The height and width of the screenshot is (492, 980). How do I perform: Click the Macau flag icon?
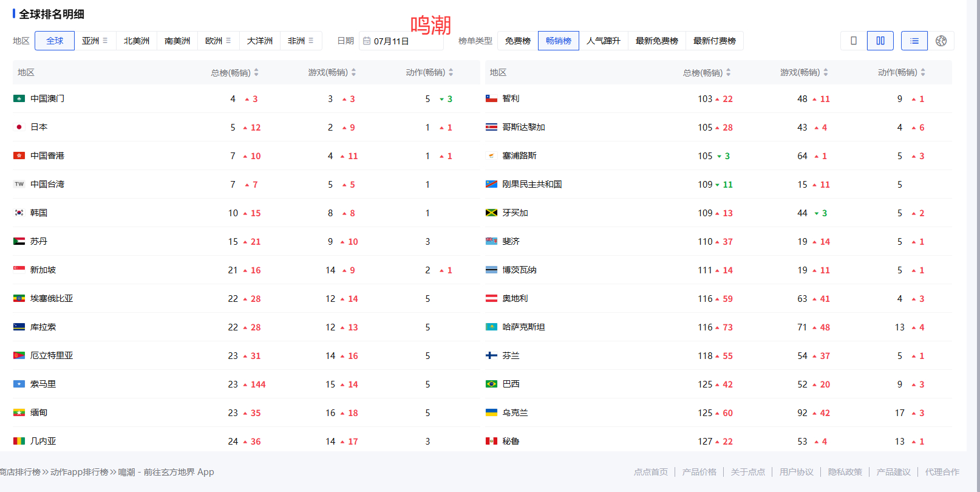click(x=19, y=98)
